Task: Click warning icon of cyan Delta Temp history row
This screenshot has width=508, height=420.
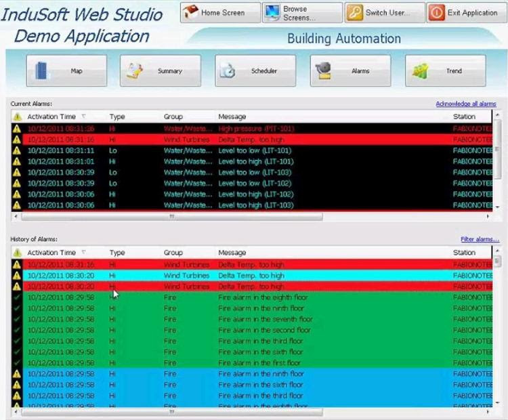Action: [x=17, y=276]
